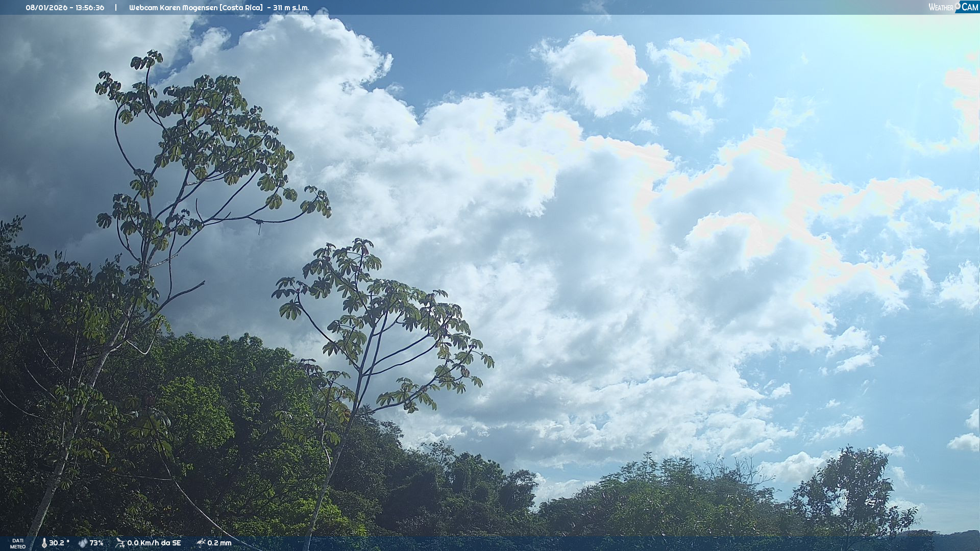Click the timestamp 13:56:36
This screenshot has width=980, height=551.
(x=90, y=8)
